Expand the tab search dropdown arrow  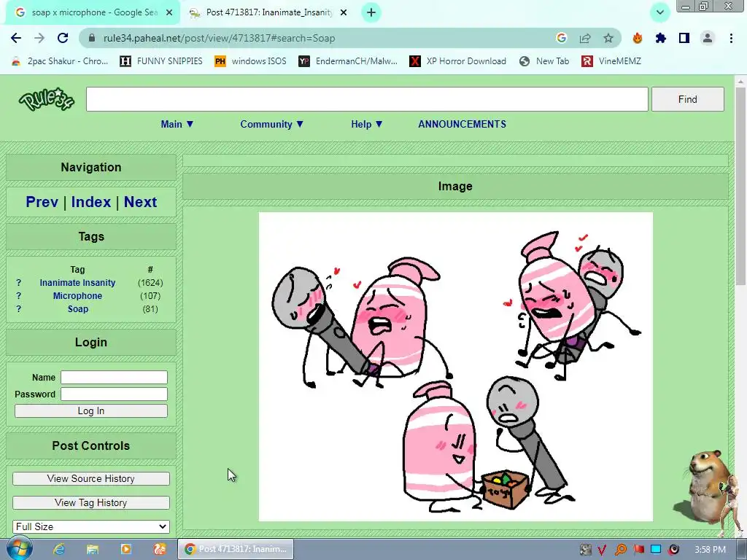coord(659,12)
